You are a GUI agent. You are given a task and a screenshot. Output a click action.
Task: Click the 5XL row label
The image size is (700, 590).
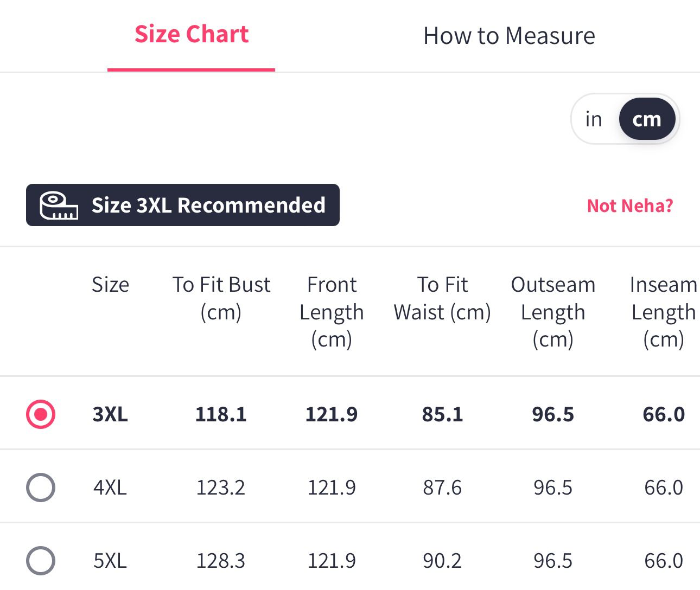110,560
